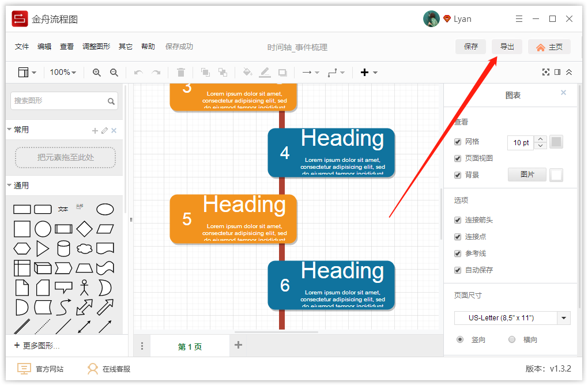Select the cylinder shape

tap(63, 248)
